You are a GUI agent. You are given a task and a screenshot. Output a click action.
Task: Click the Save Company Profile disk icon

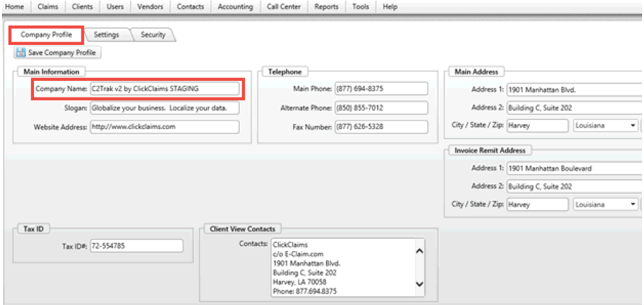click(x=21, y=53)
